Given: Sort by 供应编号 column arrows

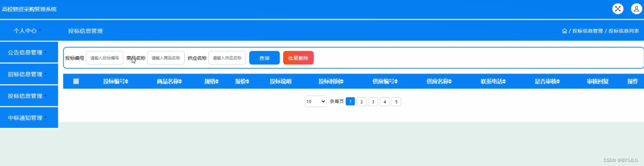Looking at the screenshot, I should coord(396,82).
